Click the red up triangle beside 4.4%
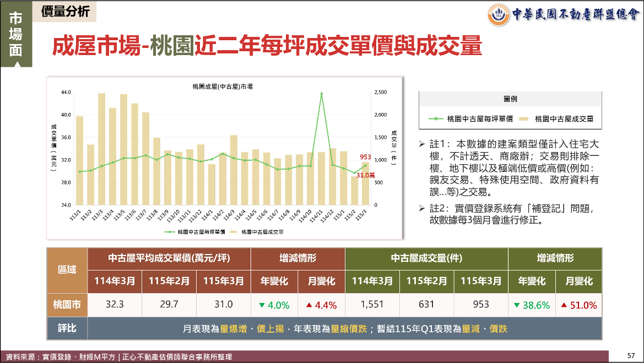Screen dimensions: 644x363 [x=309, y=305]
